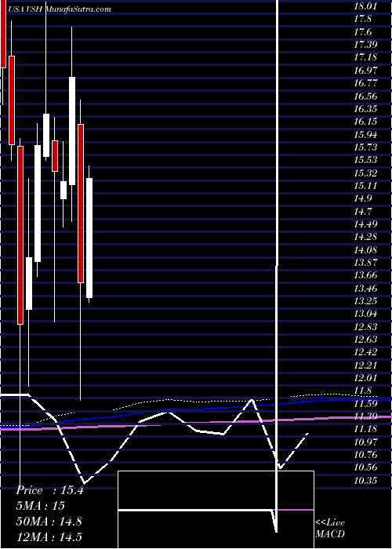Select the 12.21 price axis label
Screen dimensions: 392x549
[365, 365]
